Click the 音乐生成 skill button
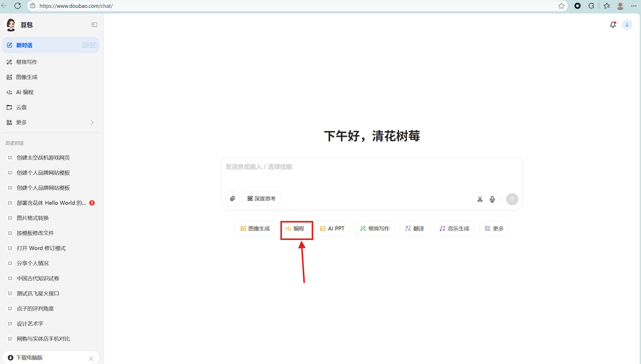The width and height of the screenshot is (641, 364). pos(454,228)
